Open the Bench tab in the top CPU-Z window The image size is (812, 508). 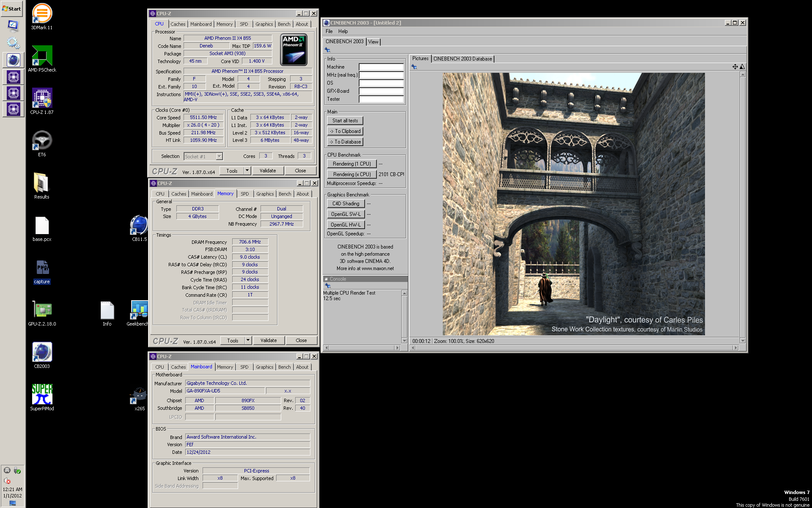[284, 24]
